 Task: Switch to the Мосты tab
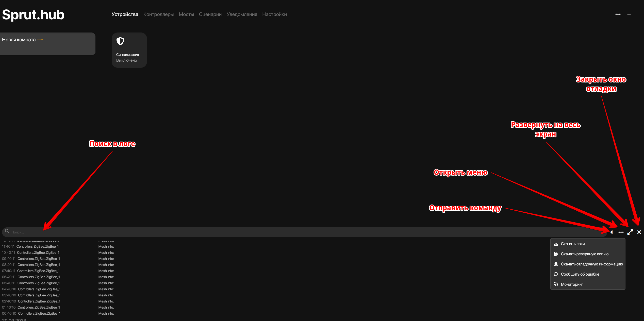point(186,14)
